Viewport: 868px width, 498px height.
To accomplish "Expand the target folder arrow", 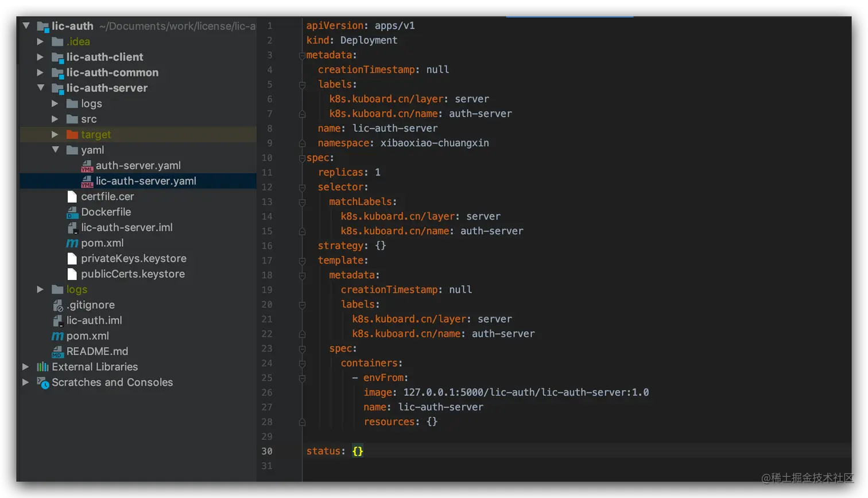I will click(55, 134).
